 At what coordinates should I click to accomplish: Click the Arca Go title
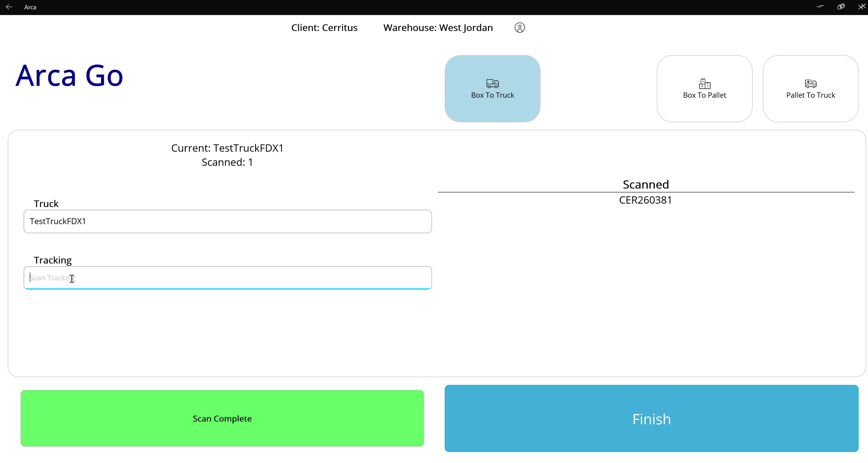tap(69, 76)
